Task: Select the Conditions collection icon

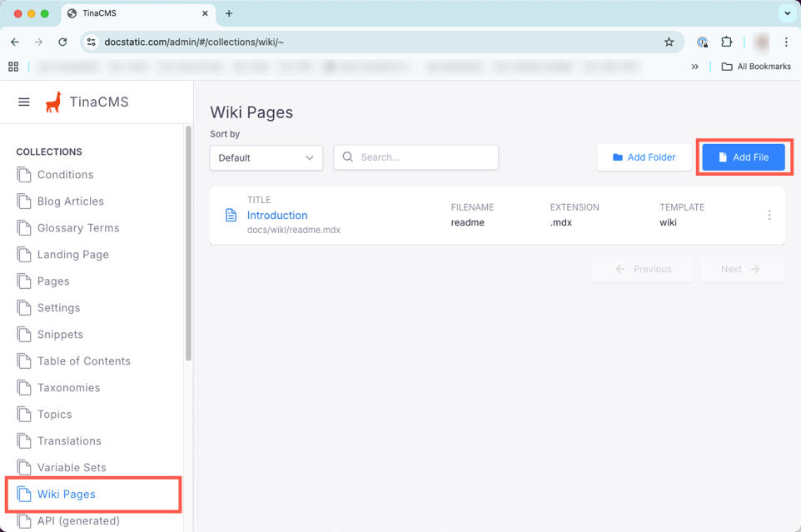Action: [23, 175]
